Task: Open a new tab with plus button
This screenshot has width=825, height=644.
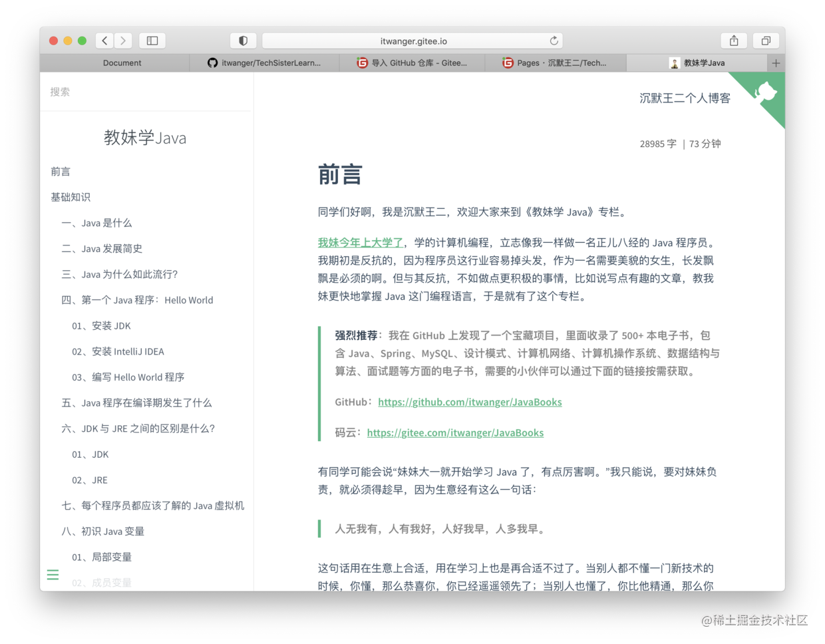Action: 776,63
